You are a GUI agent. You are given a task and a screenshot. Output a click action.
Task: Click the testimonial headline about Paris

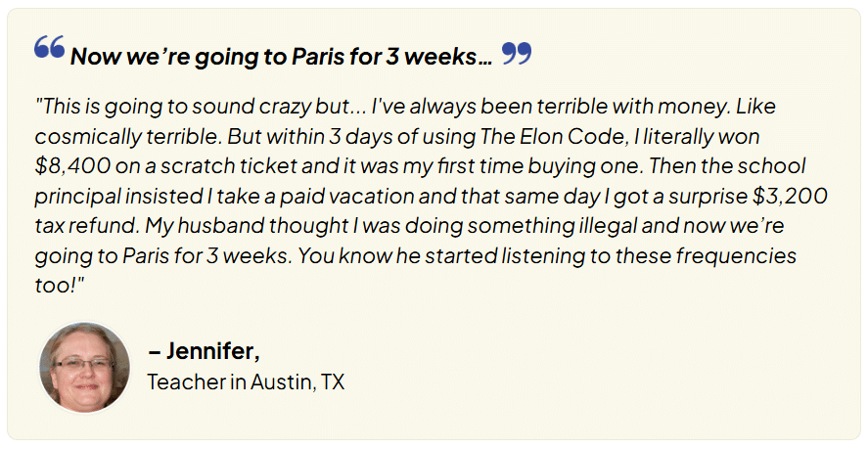tap(281, 56)
